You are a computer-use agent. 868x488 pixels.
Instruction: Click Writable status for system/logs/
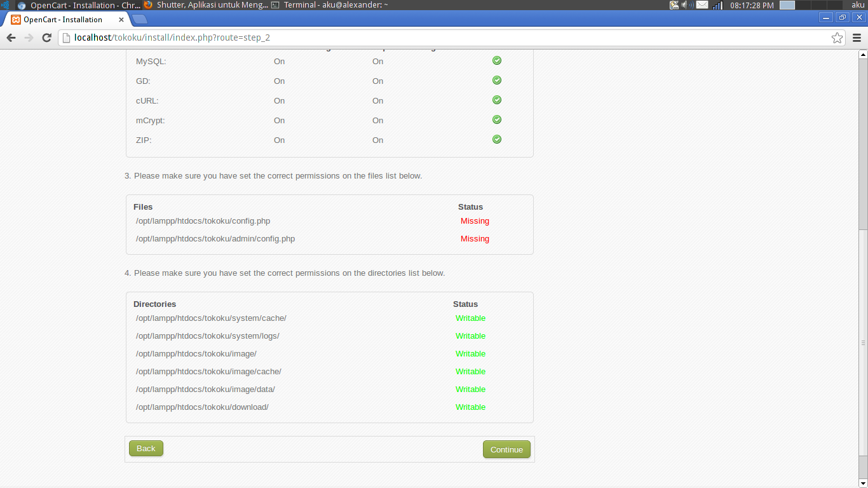click(470, 336)
